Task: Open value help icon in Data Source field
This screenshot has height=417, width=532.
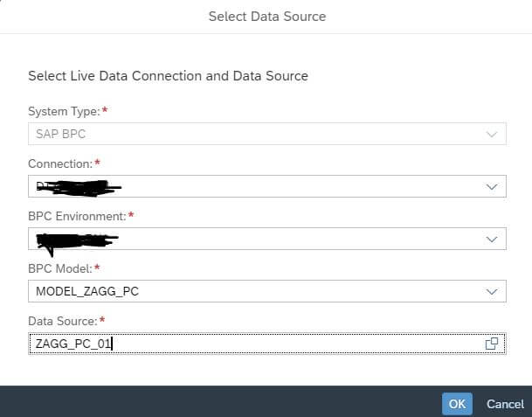Action: tap(491, 344)
